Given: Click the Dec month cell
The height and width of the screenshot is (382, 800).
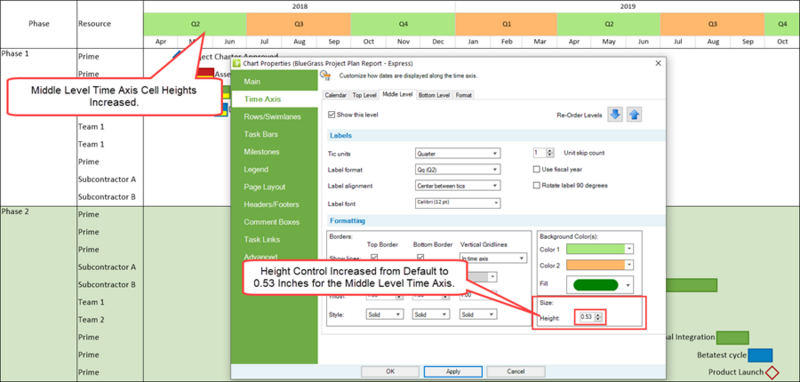Looking at the screenshot, I should [438, 42].
